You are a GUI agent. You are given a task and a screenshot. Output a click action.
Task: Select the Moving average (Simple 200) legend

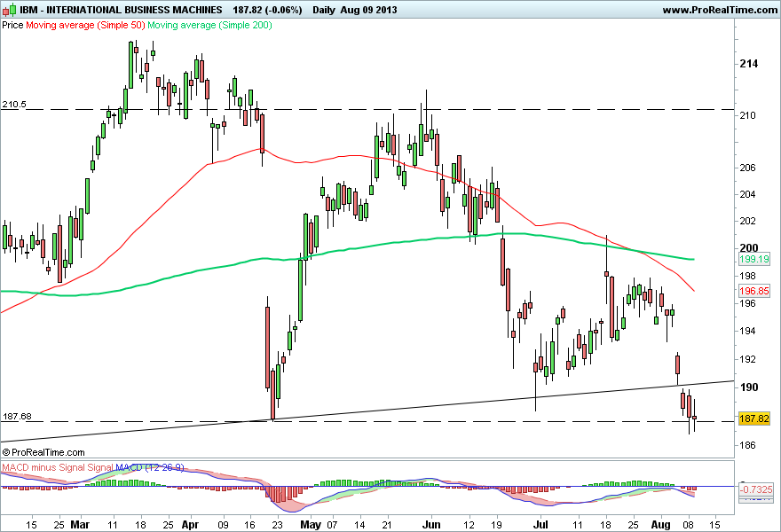(x=209, y=25)
